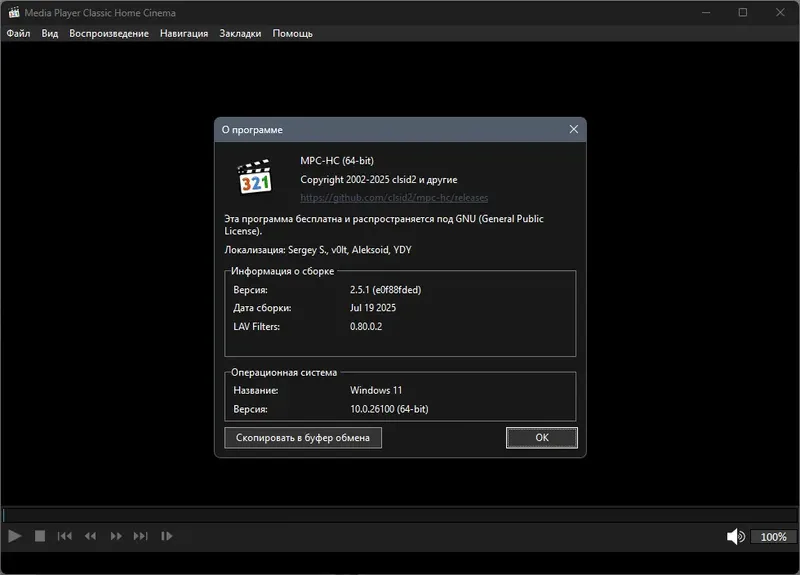
Task: Click build date value Jul 19 2025
Action: [x=372, y=308]
